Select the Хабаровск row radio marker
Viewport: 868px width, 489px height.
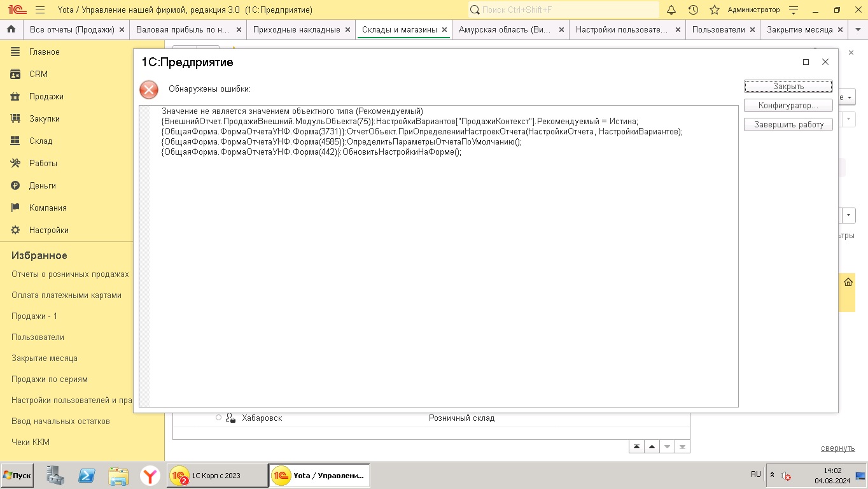tap(218, 418)
